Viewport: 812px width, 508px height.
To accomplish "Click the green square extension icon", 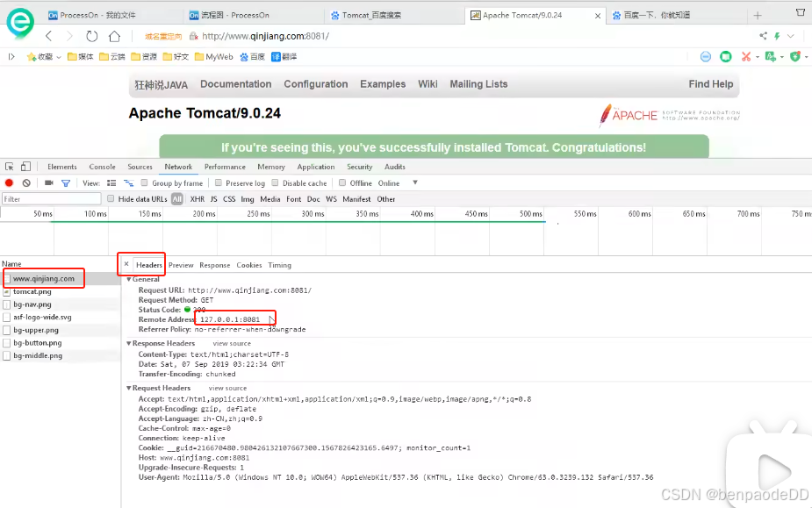I will pos(725,56).
